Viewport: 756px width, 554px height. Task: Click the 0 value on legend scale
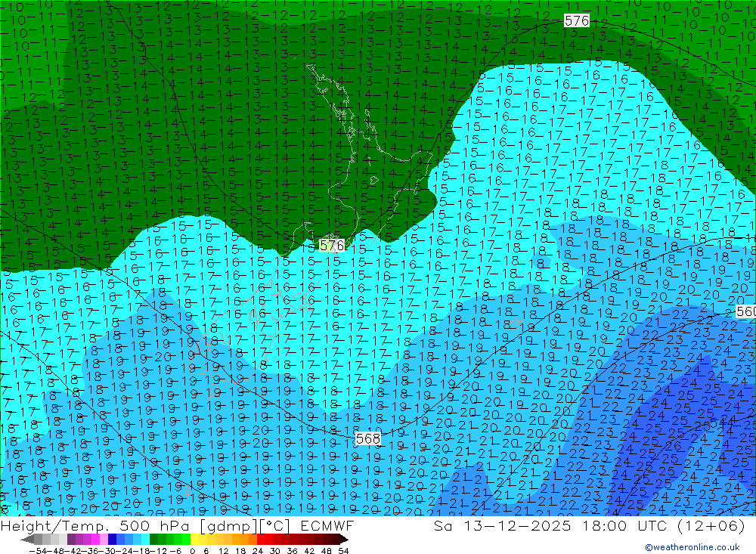(194, 549)
